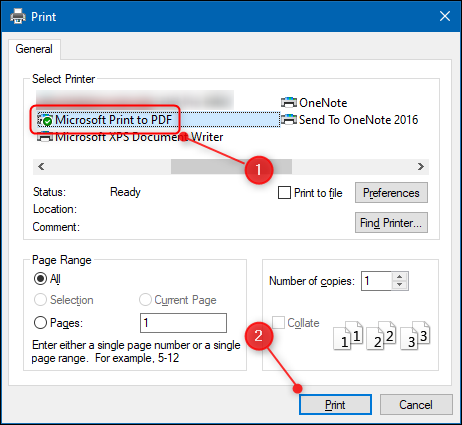
Task: Choose the Selection radio button
Action: (x=40, y=300)
